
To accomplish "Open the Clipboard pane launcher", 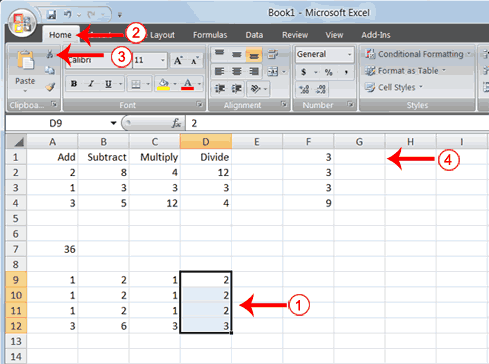I will [x=54, y=104].
